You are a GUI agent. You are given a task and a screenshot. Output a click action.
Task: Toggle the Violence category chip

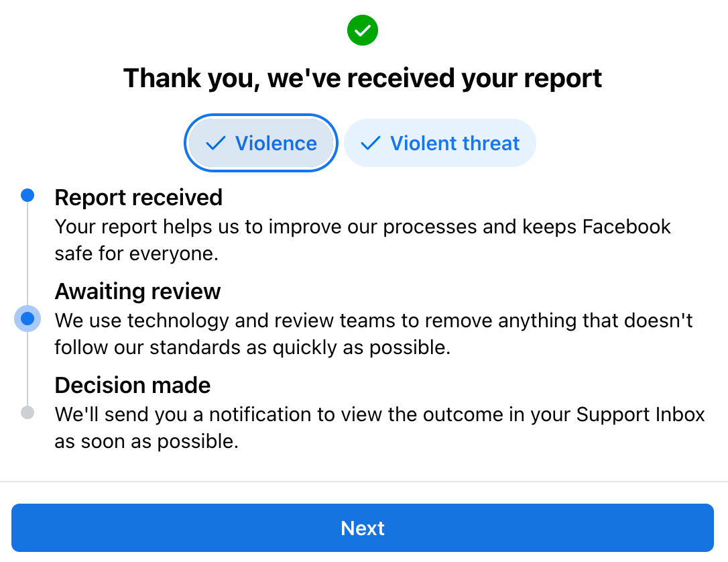[261, 143]
